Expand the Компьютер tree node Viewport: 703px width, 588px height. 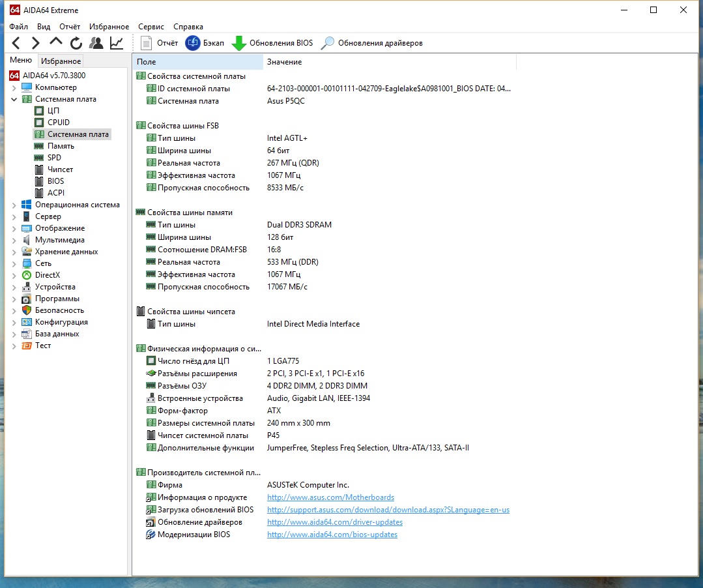click(x=14, y=87)
